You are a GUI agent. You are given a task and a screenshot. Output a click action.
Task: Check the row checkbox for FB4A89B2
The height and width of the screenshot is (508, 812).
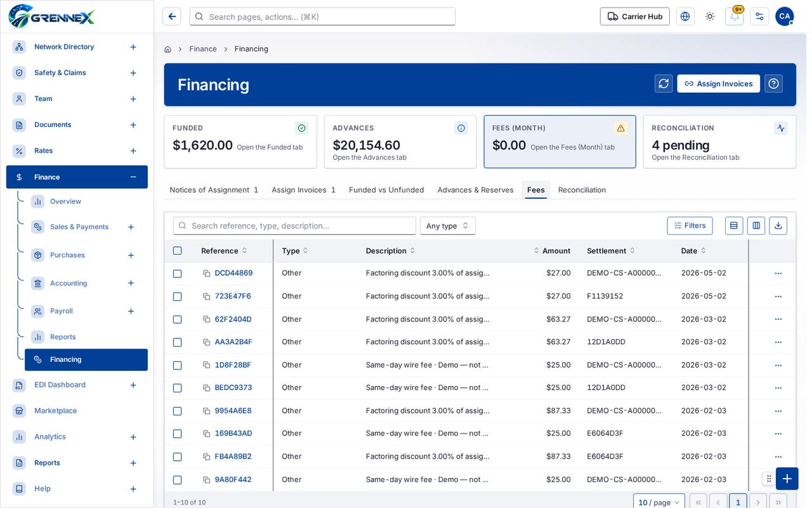[x=178, y=457]
